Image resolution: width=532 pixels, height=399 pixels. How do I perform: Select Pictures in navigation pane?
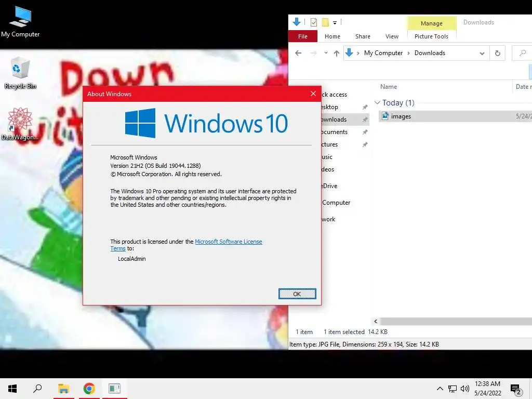[x=329, y=144]
